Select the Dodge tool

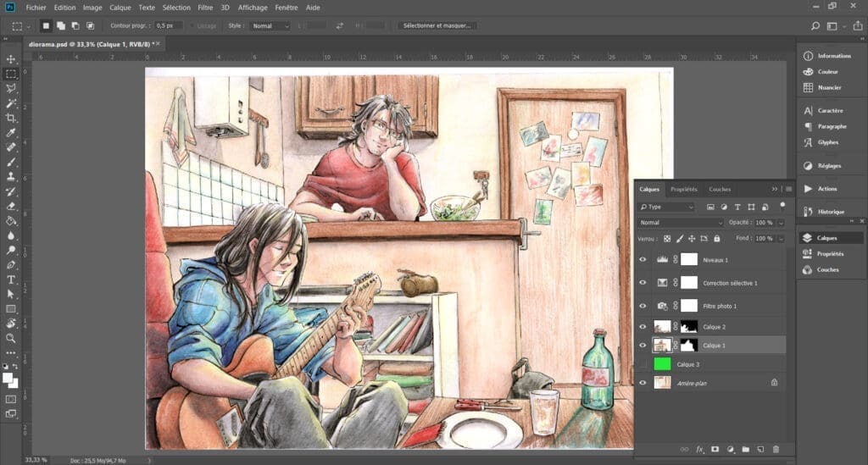(10, 250)
